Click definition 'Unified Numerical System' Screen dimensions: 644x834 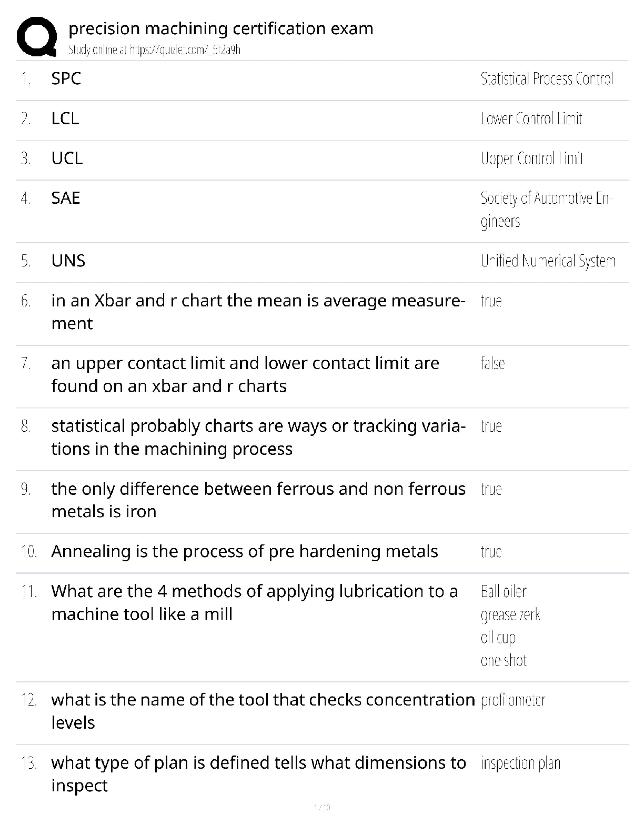click(x=548, y=261)
